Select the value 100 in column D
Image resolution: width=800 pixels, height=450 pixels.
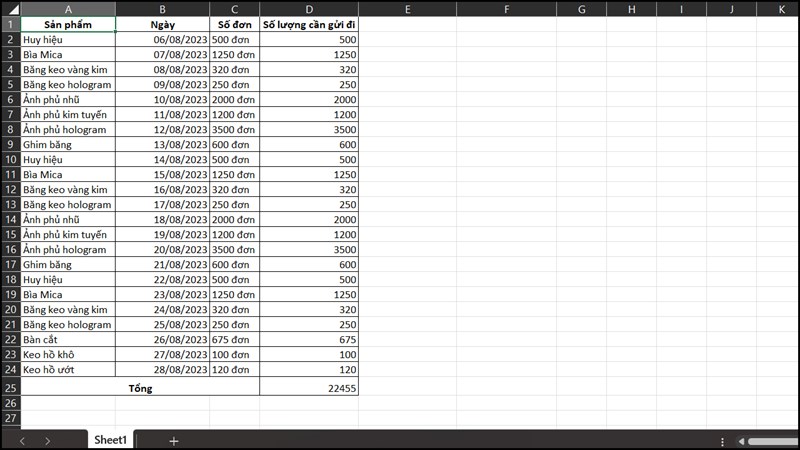pos(309,355)
